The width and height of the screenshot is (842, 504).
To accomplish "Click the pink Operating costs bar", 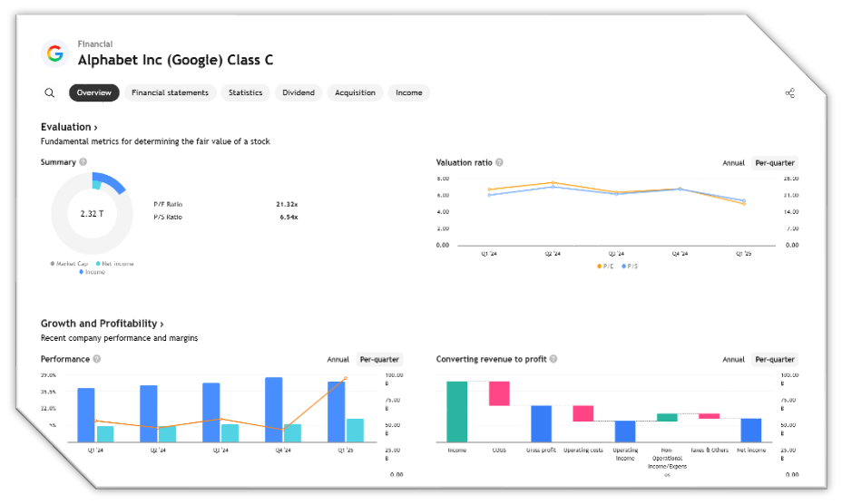I will [x=583, y=413].
